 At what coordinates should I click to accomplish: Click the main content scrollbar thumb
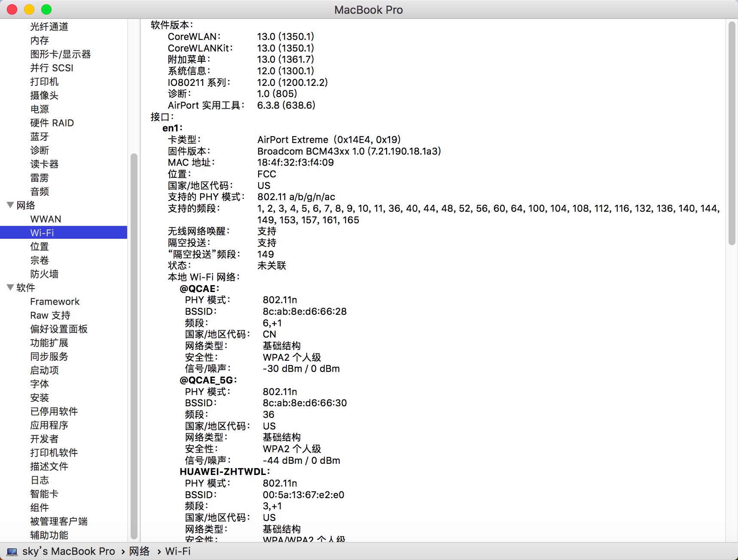coord(732,133)
